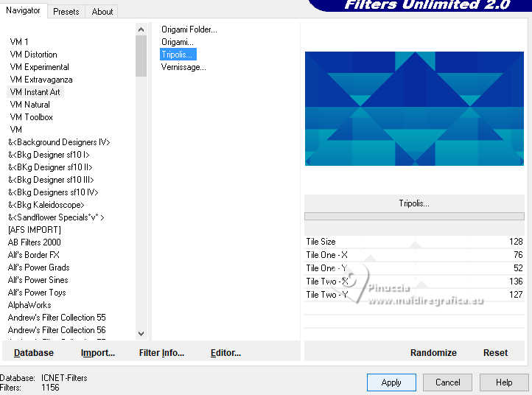Cancel the Filters Unlimited dialog
Viewport: 532px width, 395px height.
point(447,382)
